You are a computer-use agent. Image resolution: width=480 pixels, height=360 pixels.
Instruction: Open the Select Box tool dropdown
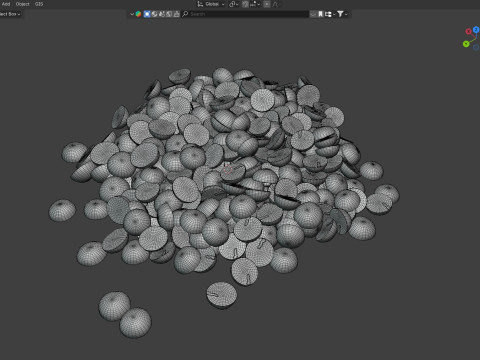click(x=10, y=14)
